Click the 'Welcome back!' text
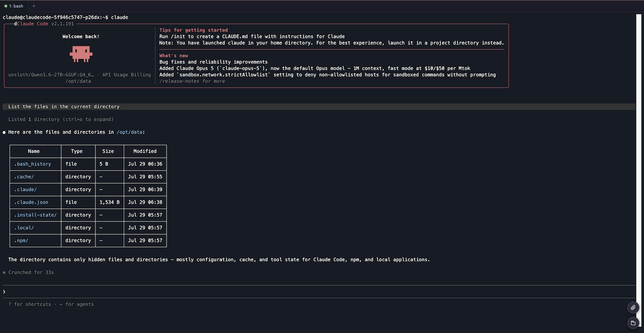The height and width of the screenshot is (333, 644). click(81, 36)
